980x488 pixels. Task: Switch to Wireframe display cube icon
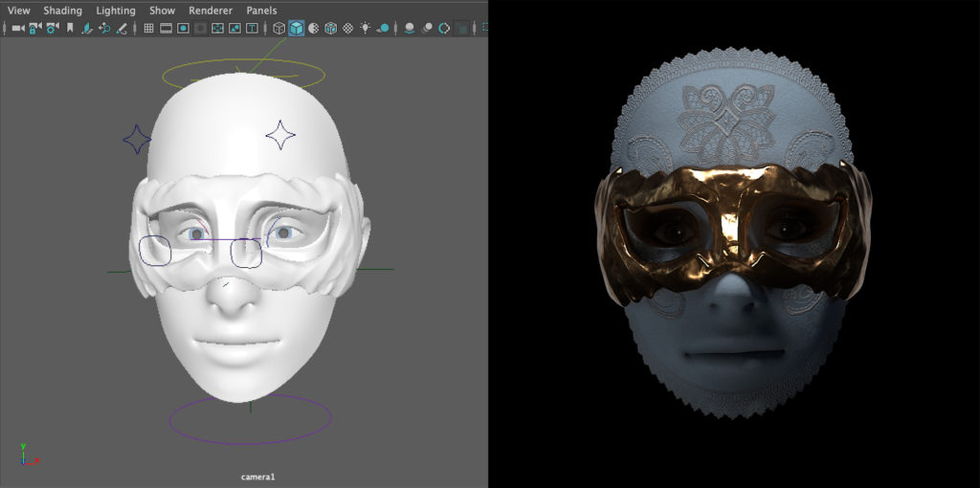click(278, 28)
